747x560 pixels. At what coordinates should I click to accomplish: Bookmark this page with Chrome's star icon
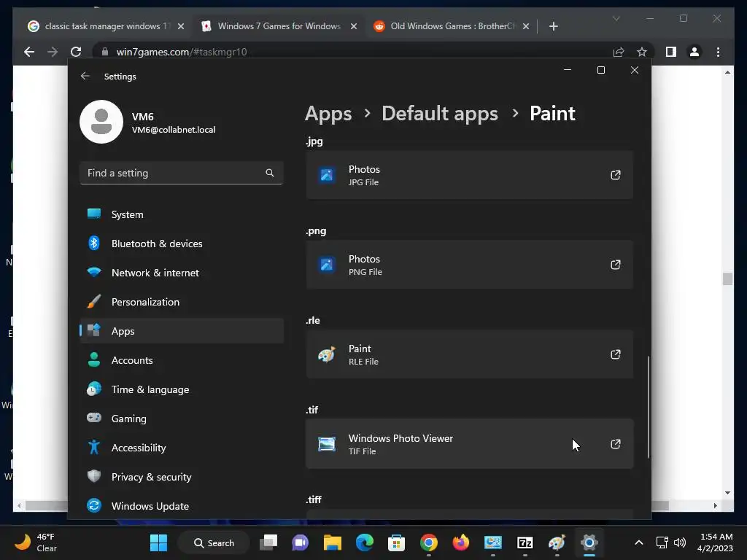pyautogui.click(x=642, y=52)
